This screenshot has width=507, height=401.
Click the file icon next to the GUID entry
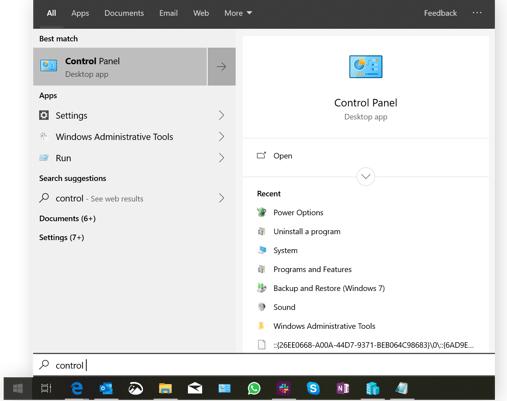click(x=262, y=345)
